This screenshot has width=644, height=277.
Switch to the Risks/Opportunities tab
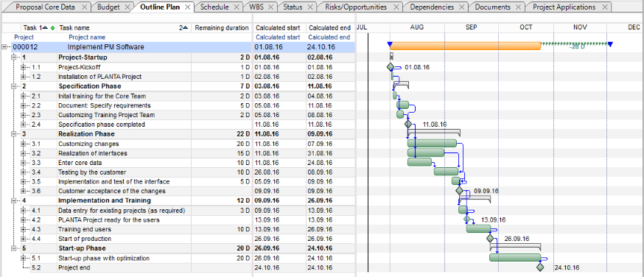[356, 7]
